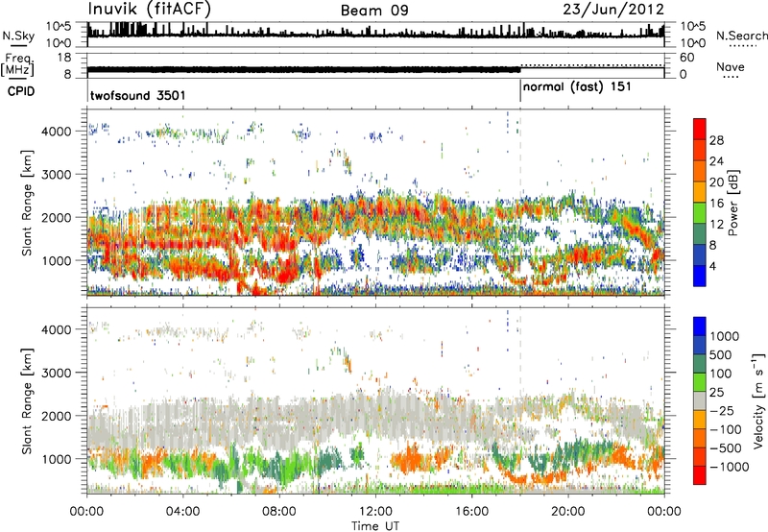Click the 'Beam 09' label

[x=374, y=11]
